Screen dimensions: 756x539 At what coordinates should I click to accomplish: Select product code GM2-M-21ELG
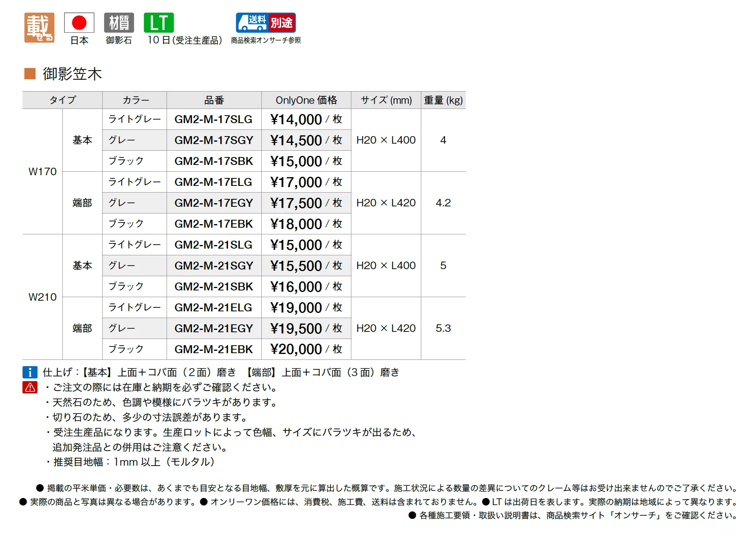(x=214, y=307)
